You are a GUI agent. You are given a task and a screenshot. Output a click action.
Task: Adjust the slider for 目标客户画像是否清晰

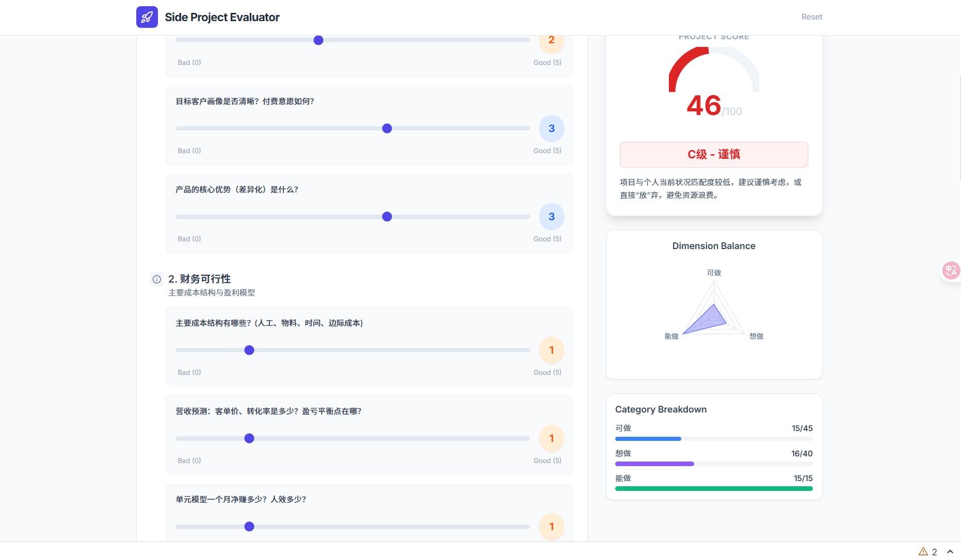click(353, 128)
